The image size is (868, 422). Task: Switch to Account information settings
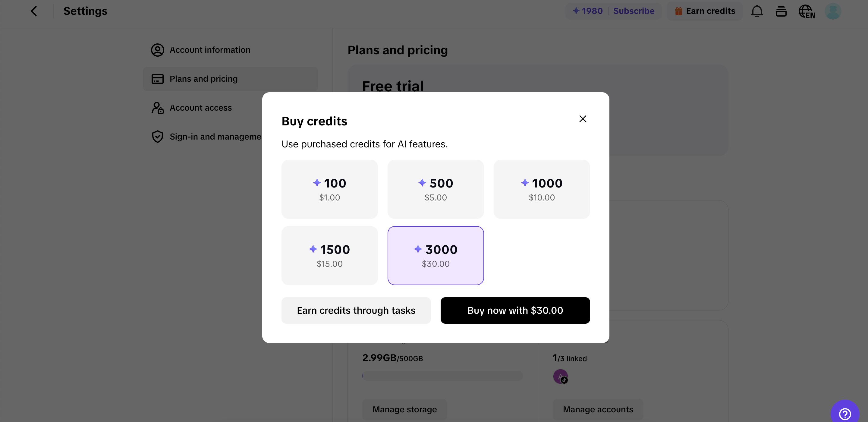coord(209,49)
